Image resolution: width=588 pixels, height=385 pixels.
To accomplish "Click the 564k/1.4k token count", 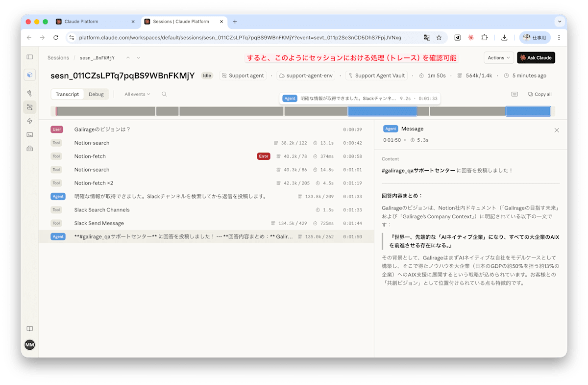I will pyautogui.click(x=474, y=76).
